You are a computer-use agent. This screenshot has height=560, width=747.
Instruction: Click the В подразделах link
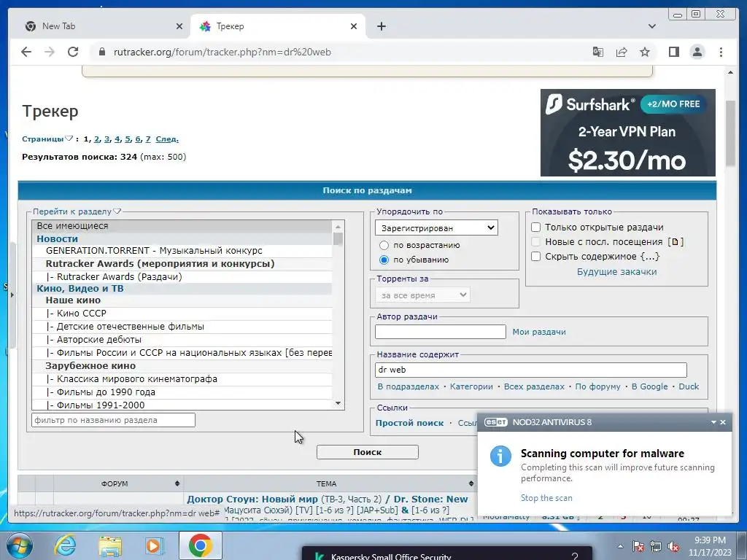pyautogui.click(x=409, y=386)
